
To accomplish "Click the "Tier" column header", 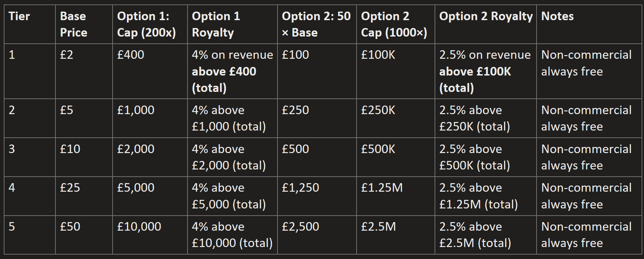I will pos(19,16).
